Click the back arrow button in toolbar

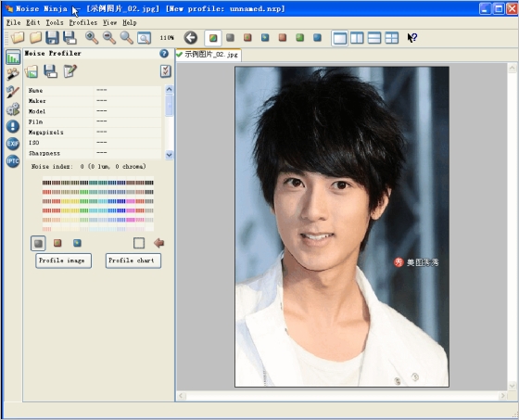(191, 38)
